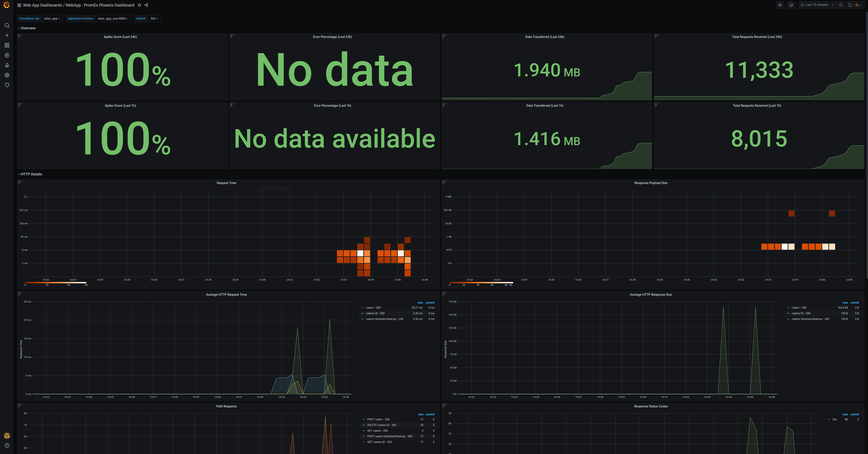Star the PromEx Phoenix Dashboard

coord(139,5)
